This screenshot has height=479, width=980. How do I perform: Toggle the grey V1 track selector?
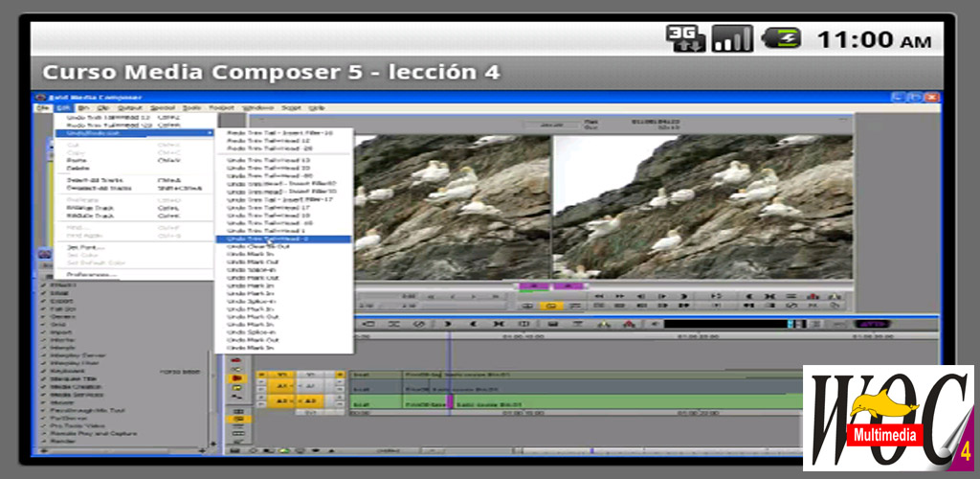click(311, 375)
